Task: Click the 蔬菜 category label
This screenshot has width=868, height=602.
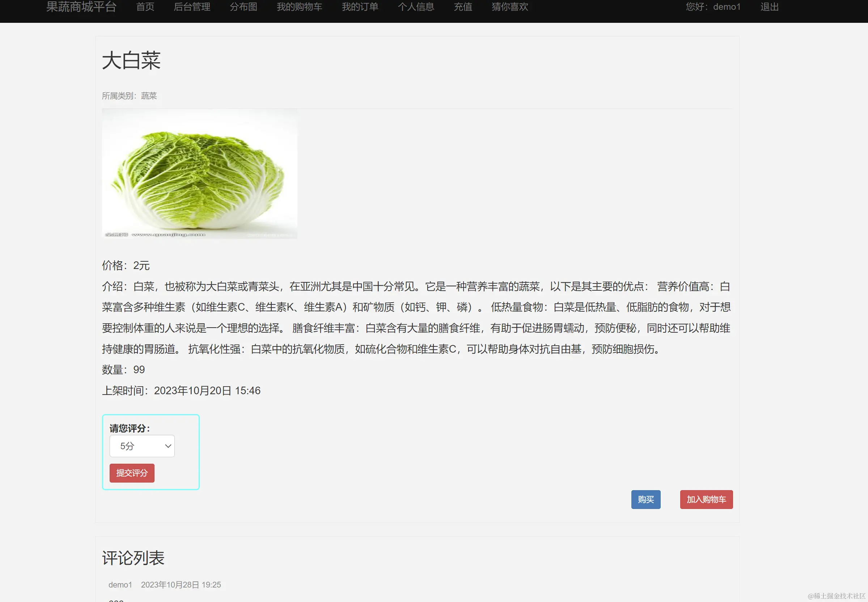Action: point(148,96)
